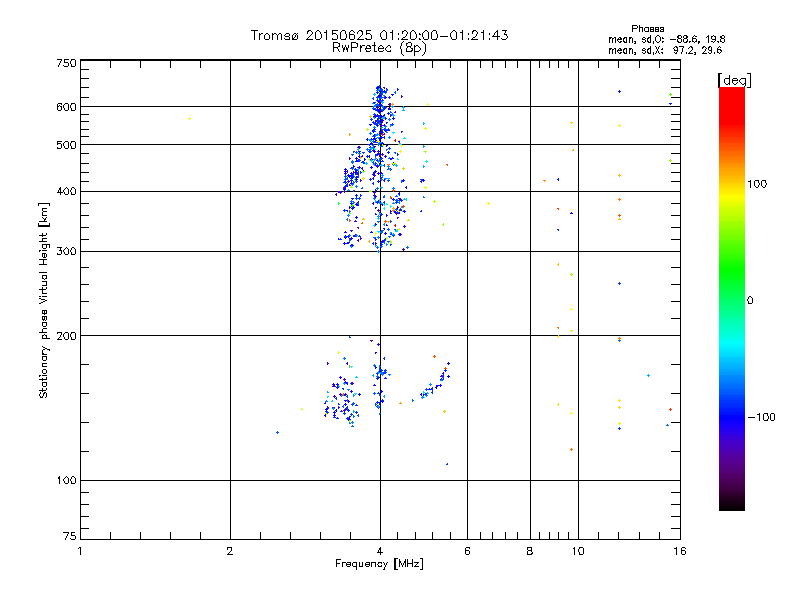Click the lone blue point near 2.5 MHz
This screenshot has width=800, height=600.
tap(278, 433)
